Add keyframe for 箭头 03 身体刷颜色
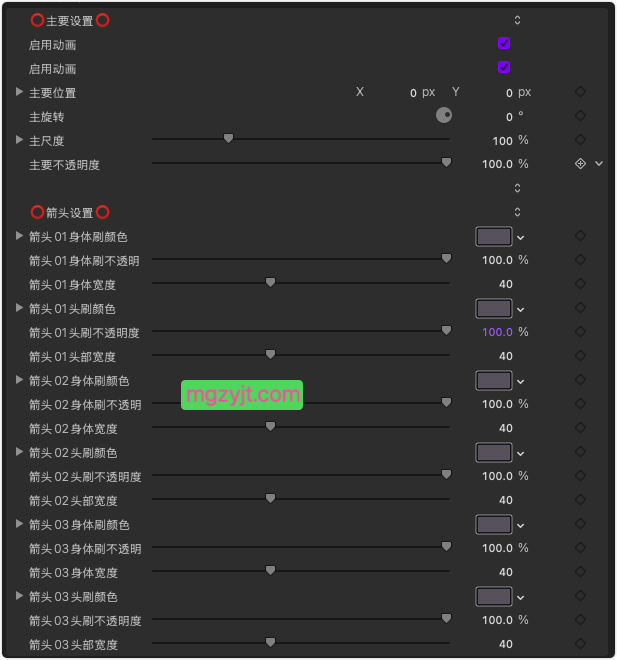Screen dimensions: 617x660 [580, 524]
